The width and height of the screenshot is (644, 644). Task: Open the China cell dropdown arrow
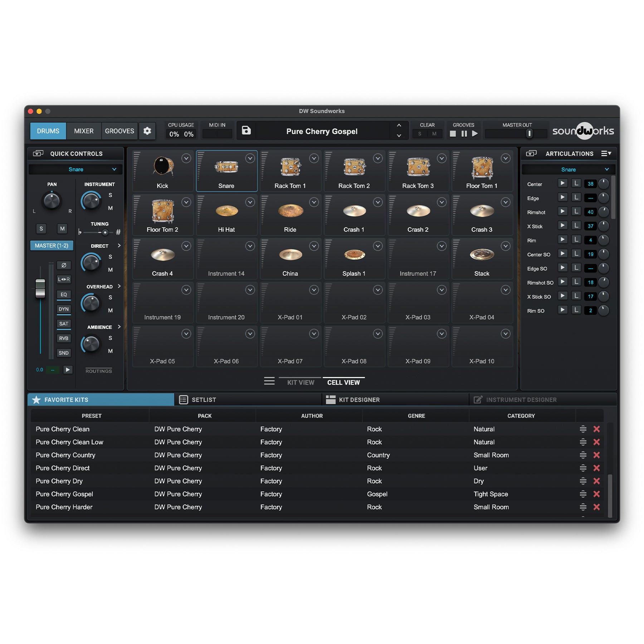[314, 246]
